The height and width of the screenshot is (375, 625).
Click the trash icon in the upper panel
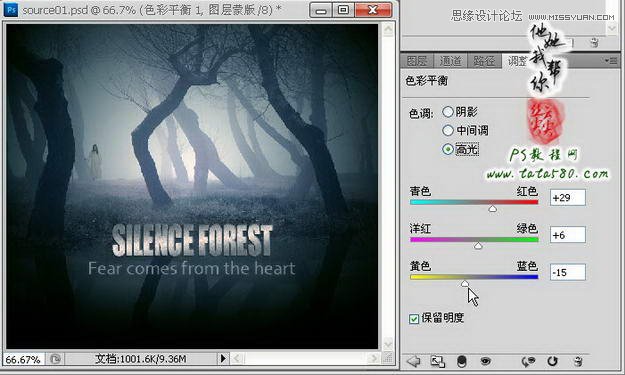click(x=594, y=42)
